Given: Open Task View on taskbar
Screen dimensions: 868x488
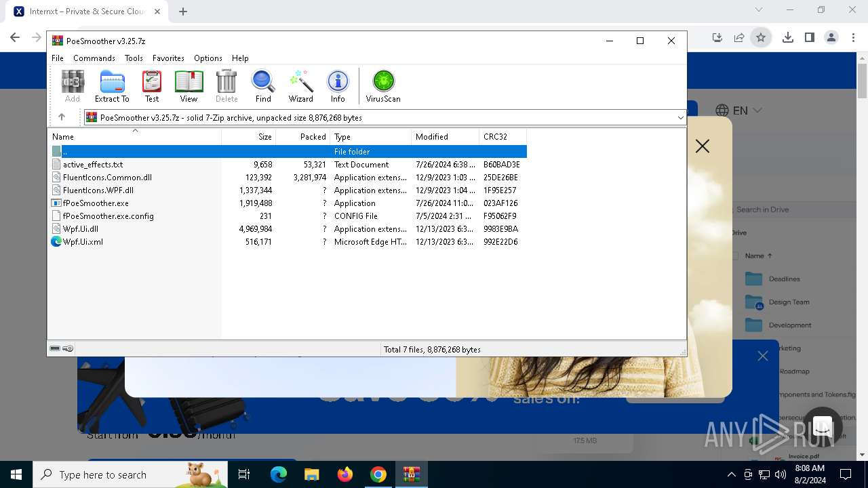Looking at the screenshot, I should click(x=245, y=474).
